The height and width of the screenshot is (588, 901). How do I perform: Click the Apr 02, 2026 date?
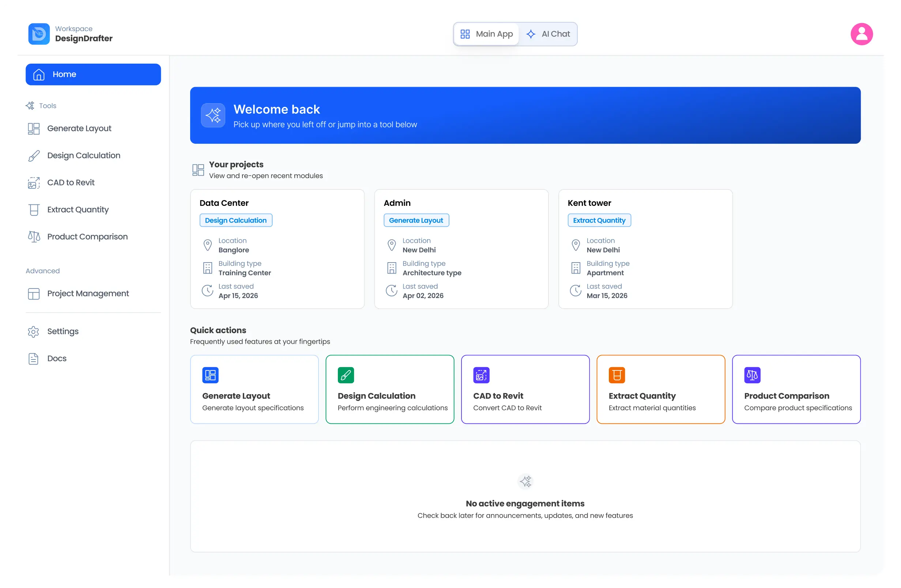[x=423, y=296]
